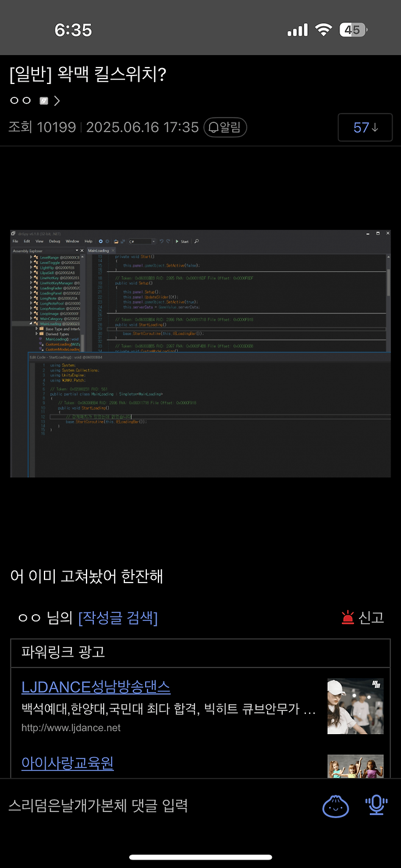Click the Edit Code window title bar
Image resolution: width=401 pixels, height=868 pixels.
[x=209, y=357]
